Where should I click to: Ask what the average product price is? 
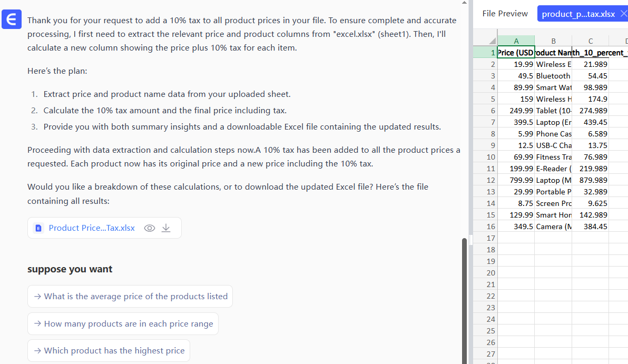(x=130, y=297)
